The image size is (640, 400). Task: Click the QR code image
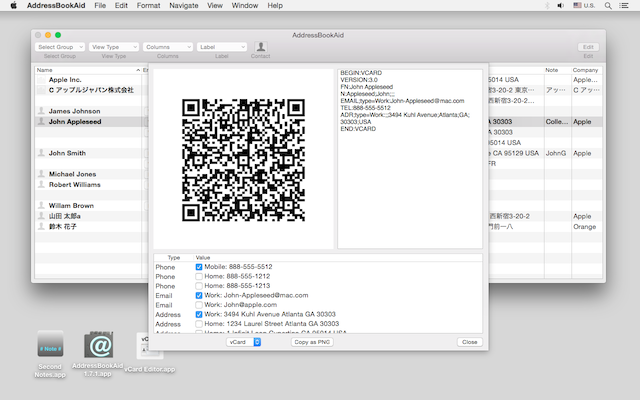[x=243, y=160]
